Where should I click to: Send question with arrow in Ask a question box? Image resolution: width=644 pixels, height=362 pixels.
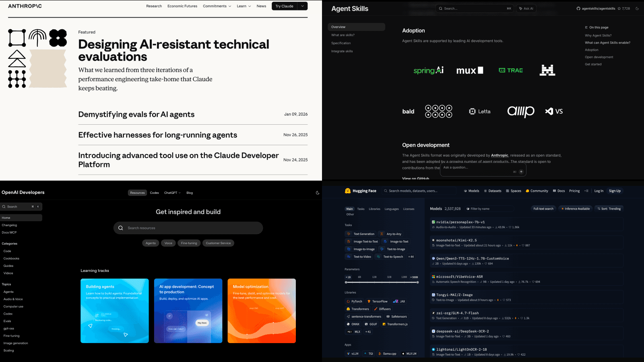pos(521,172)
